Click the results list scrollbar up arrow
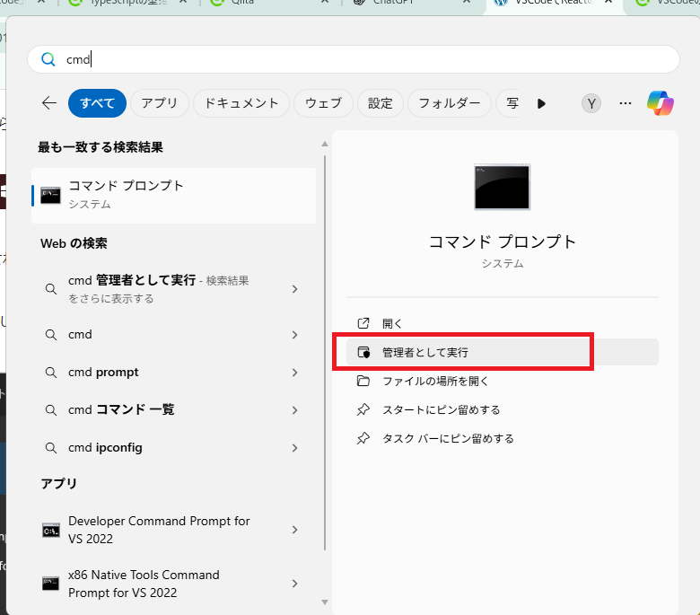This screenshot has height=615, width=700. coord(325,144)
